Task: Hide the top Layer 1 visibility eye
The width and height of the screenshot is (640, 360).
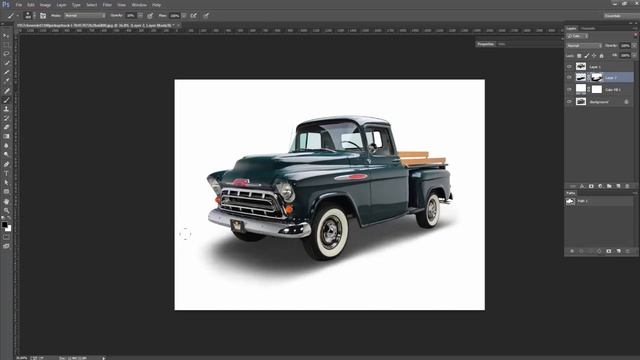Action: click(569, 66)
